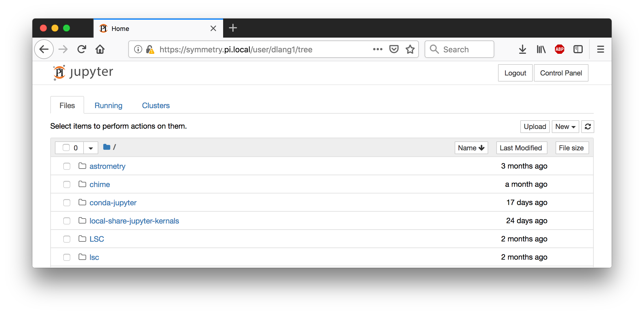Click the browser download icon
The width and height of the screenshot is (644, 314).
point(522,49)
